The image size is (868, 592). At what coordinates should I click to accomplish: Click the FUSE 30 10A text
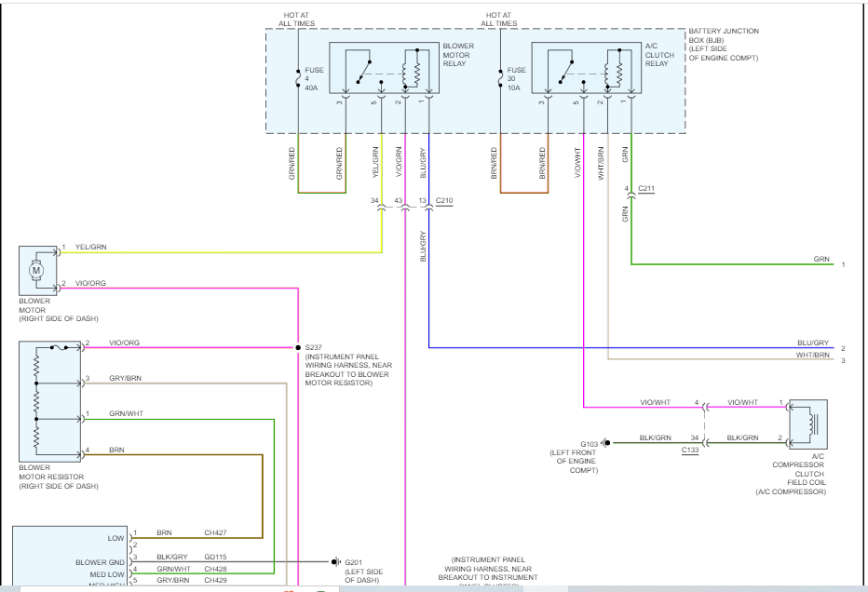click(x=516, y=78)
